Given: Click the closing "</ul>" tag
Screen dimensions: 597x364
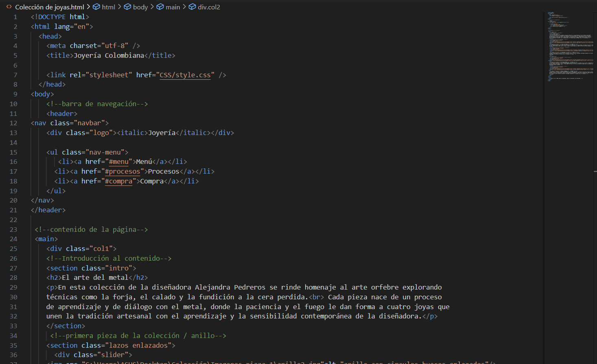Looking at the screenshot, I should pyautogui.click(x=56, y=191).
